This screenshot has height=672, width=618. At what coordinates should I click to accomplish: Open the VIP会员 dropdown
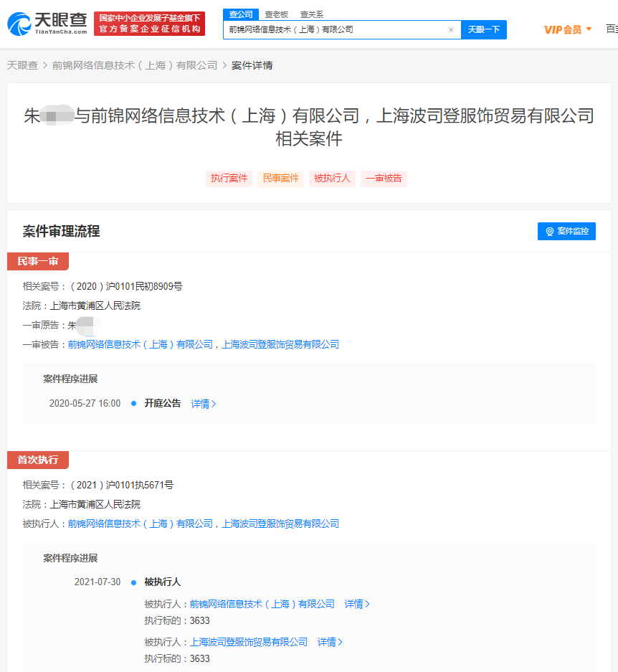[567, 29]
